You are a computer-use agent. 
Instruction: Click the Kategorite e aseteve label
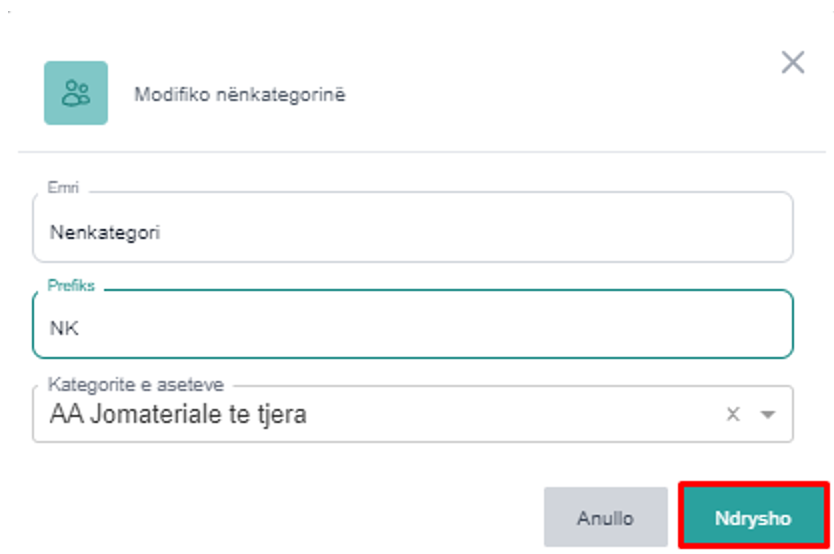tap(135, 384)
